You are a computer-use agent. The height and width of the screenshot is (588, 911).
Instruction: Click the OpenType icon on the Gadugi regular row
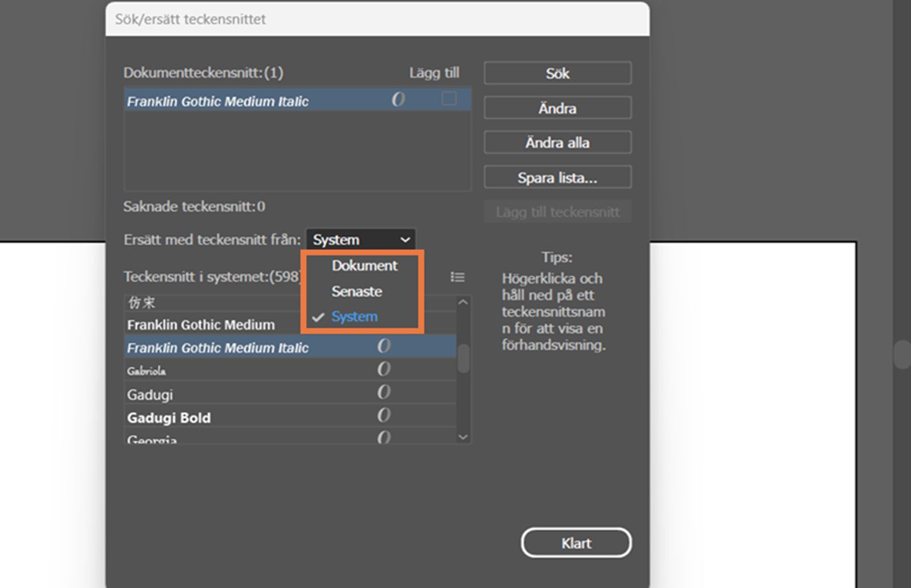[384, 392]
